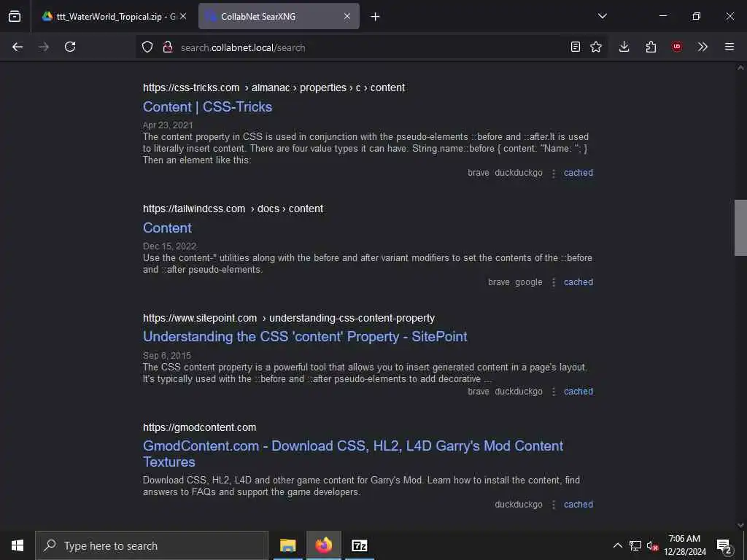The width and height of the screenshot is (747, 560).
Task: Open the GmodContent.com Download CSS result
Action: [353, 454]
